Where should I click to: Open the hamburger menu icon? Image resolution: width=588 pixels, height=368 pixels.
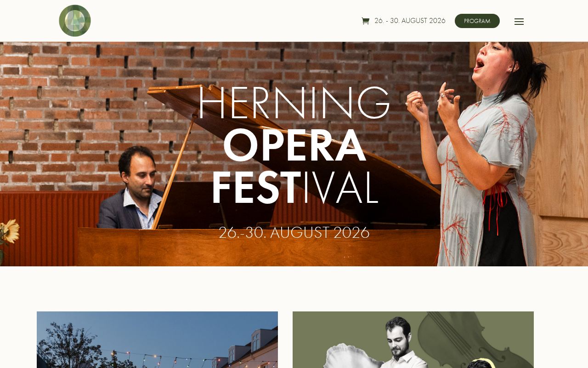click(519, 22)
